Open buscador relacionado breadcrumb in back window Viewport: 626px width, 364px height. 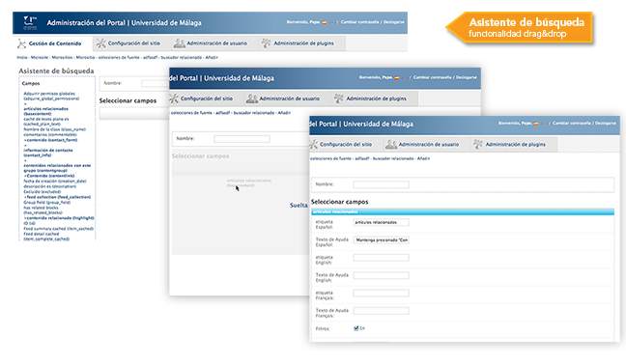182,58
